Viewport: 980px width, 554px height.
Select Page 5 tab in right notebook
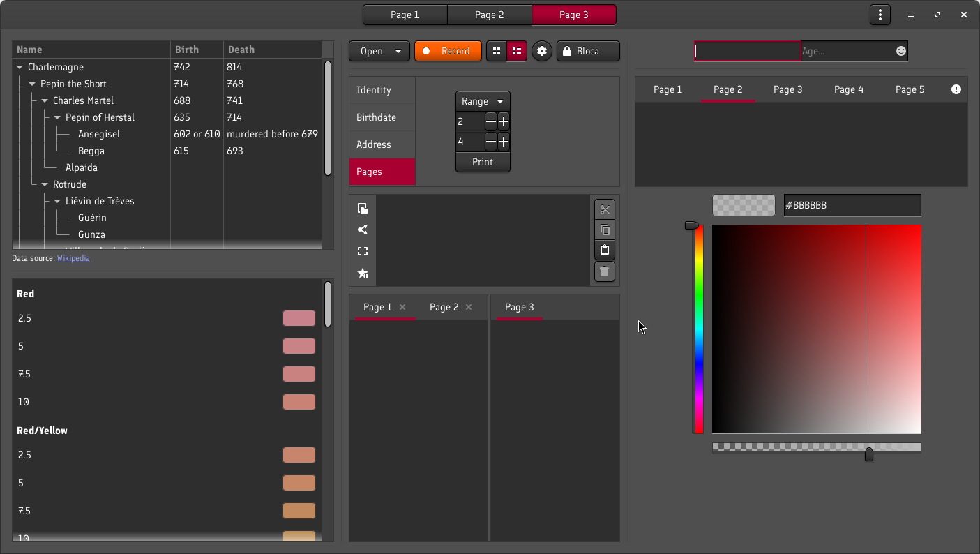(910, 89)
